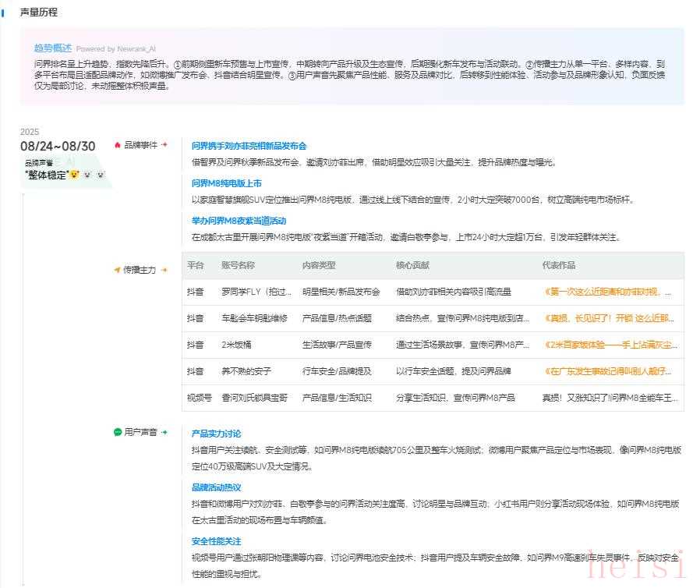Image resolution: width=700 pixels, height=588 pixels.
Task: Click the 整体稳定 brand reputation label
Action: click(x=47, y=175)
